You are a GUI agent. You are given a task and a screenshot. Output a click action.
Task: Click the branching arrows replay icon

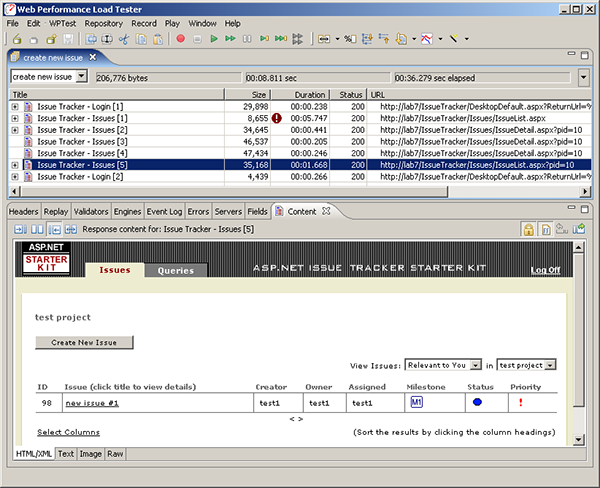tap(297, 39)
